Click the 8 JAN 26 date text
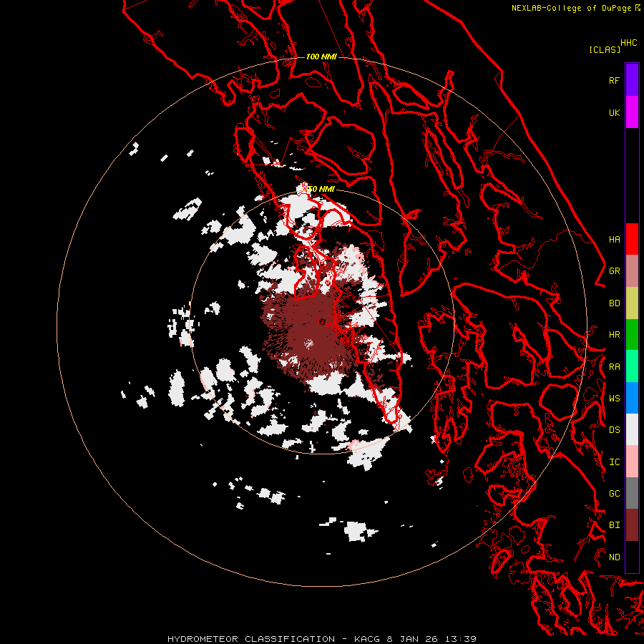644x644 pixels. tap(413, 639)
